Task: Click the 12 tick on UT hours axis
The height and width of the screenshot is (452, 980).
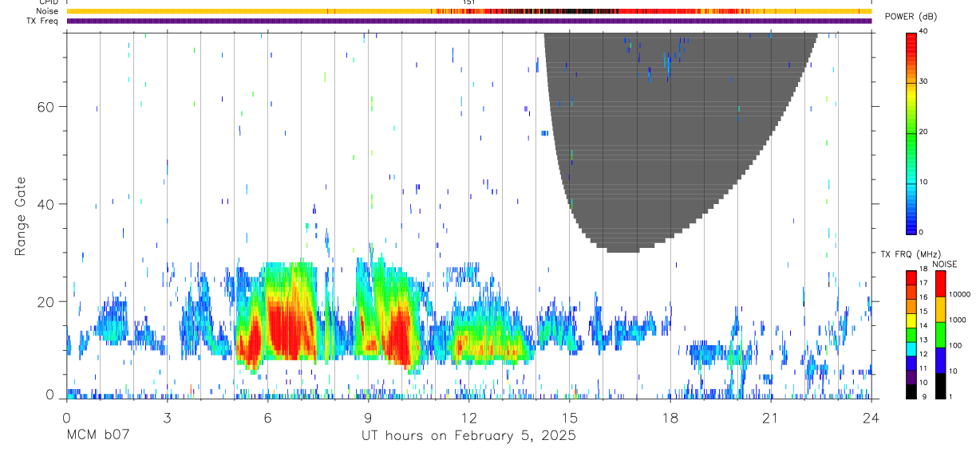Action: 469,418
